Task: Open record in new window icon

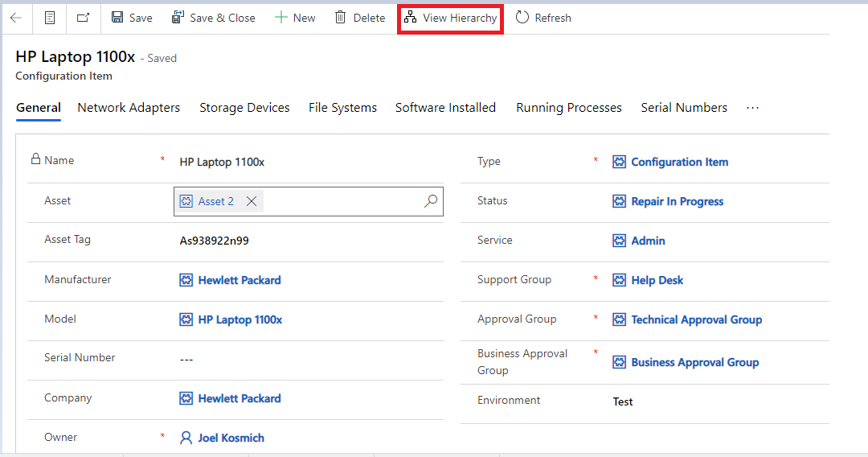Action: tap(83, 18)
